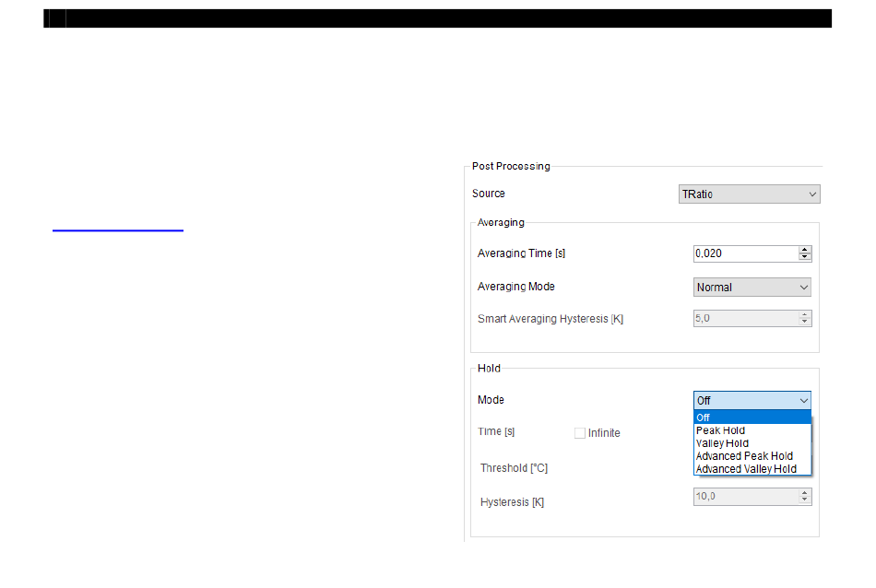Increase Smart Averaging Hysteresis value
The height and width of the screenshot is (588, 876).
(x=804, y=315)
